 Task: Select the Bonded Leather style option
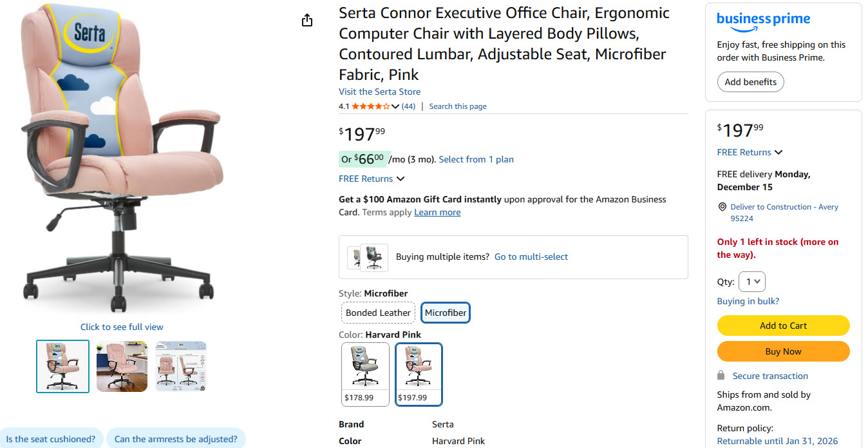tap(378, 313)
